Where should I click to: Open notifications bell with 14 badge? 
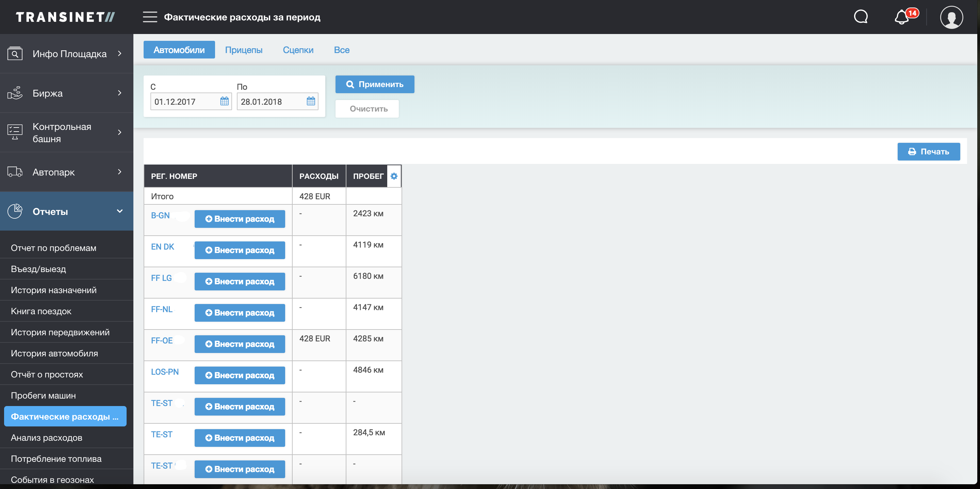pos(902,17)
